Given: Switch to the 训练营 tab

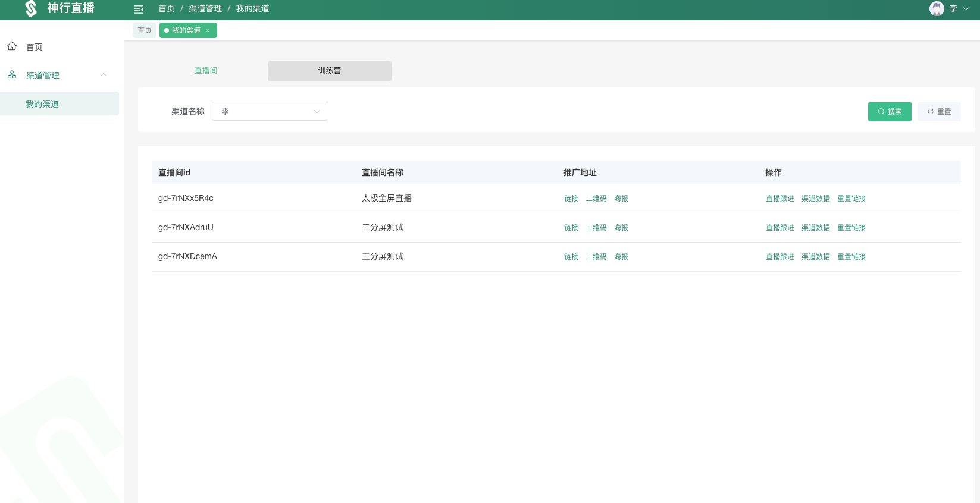Looking at the screenshot, I should (x=330, y=71).
